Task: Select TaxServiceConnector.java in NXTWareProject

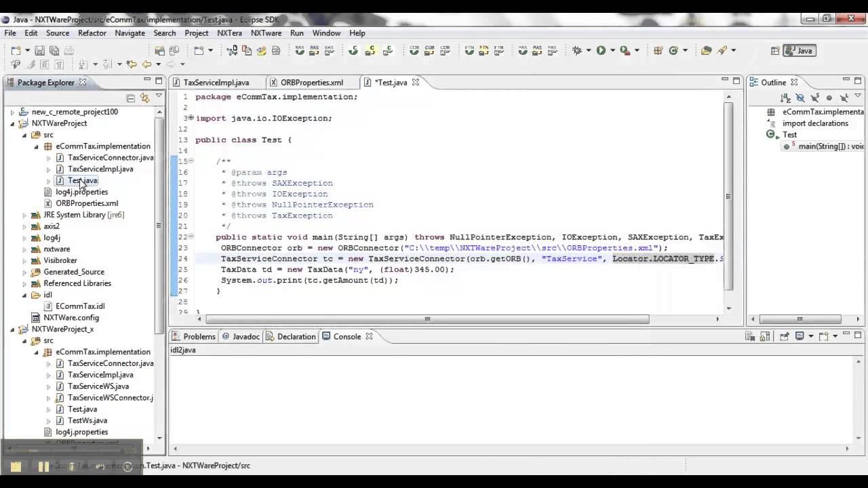Action: click(111, 157)
